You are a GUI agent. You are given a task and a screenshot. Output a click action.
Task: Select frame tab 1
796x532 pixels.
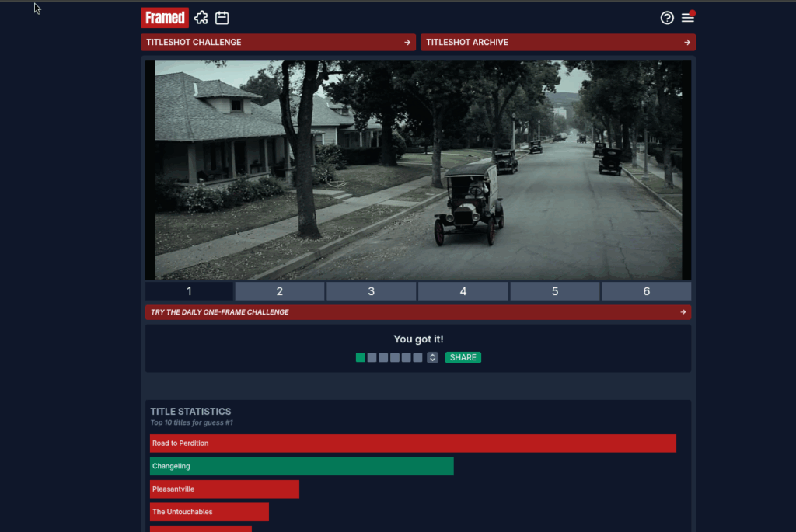[189, 291]
